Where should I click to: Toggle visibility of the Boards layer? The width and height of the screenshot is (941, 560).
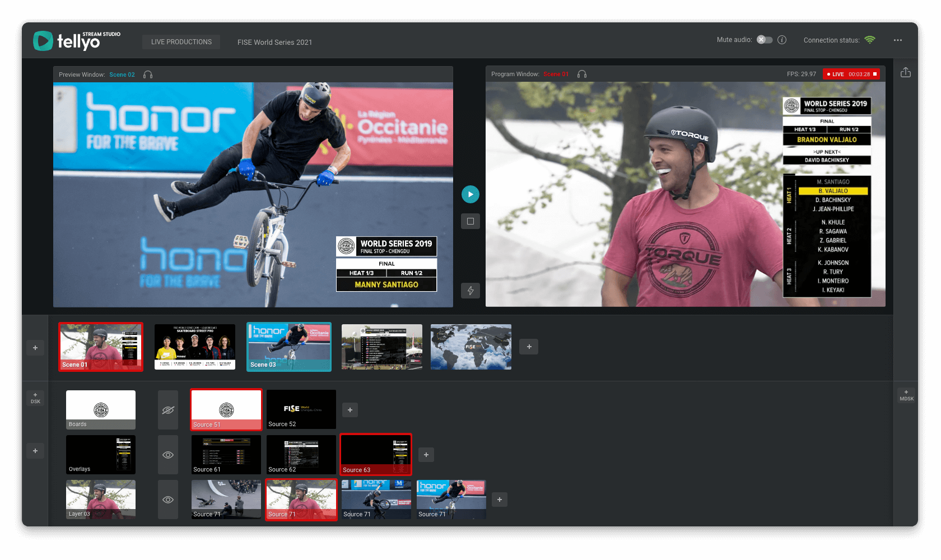coord(168,410)
